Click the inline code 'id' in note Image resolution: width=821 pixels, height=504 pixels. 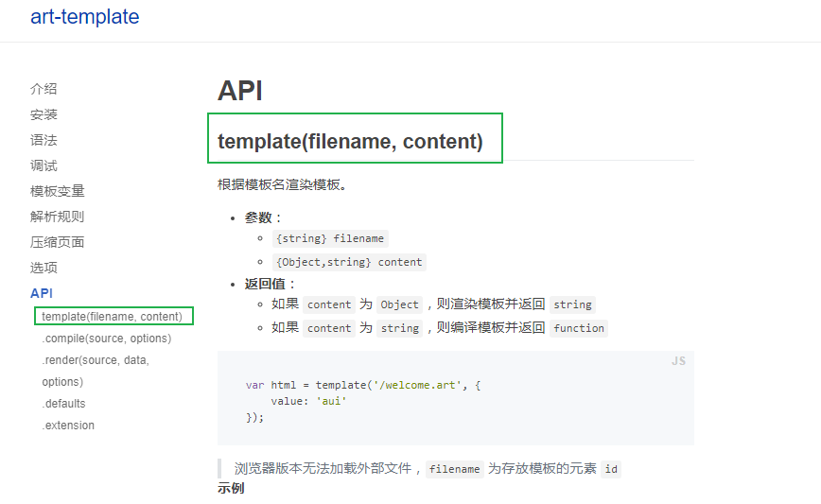pyautogui.click(x=611, y=469)
